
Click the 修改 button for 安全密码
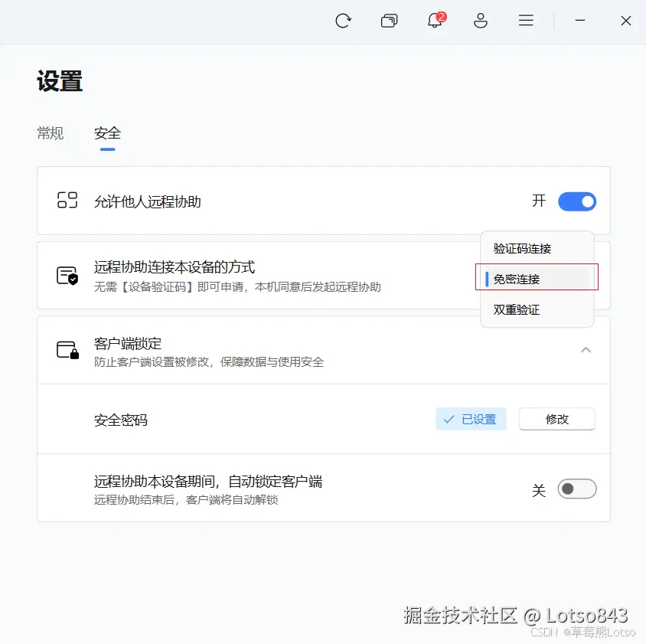point(556,419)
